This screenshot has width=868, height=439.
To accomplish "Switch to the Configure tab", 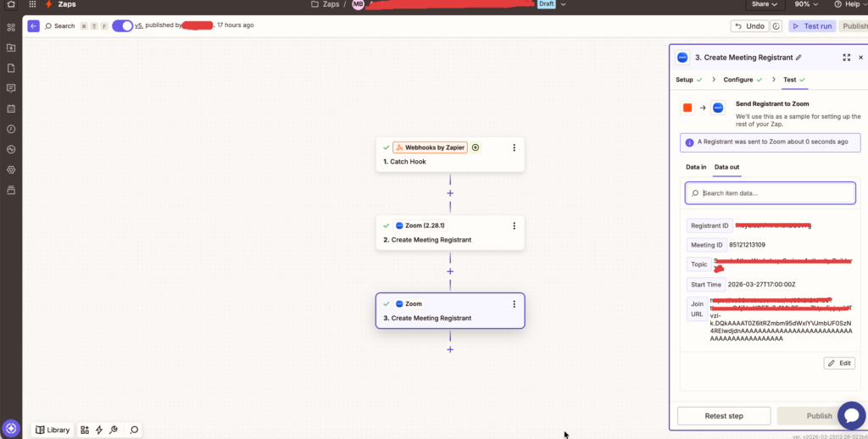I will [x=743, y=80].
